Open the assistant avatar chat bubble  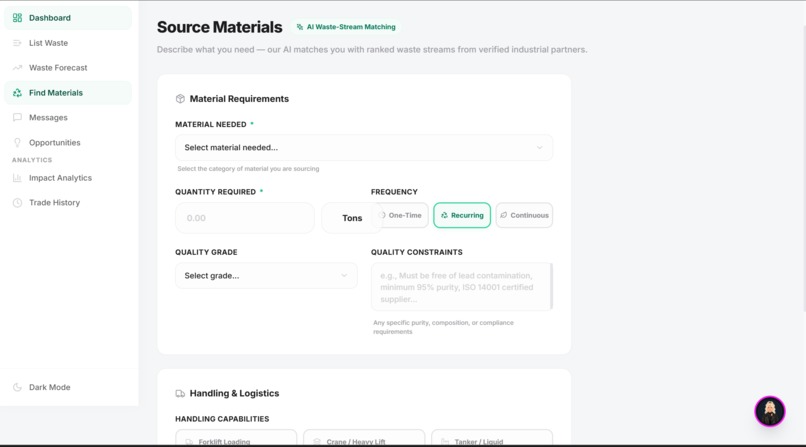(x=770, y=411)
